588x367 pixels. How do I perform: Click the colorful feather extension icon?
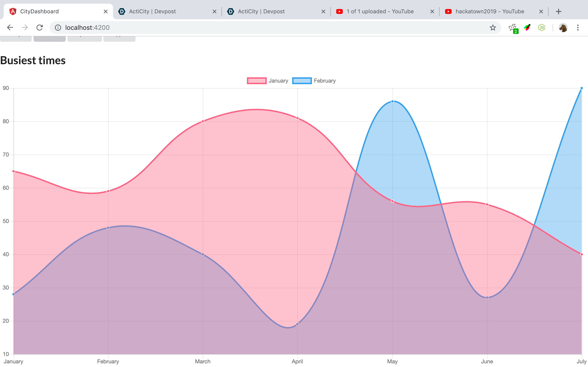pos(527,28)
